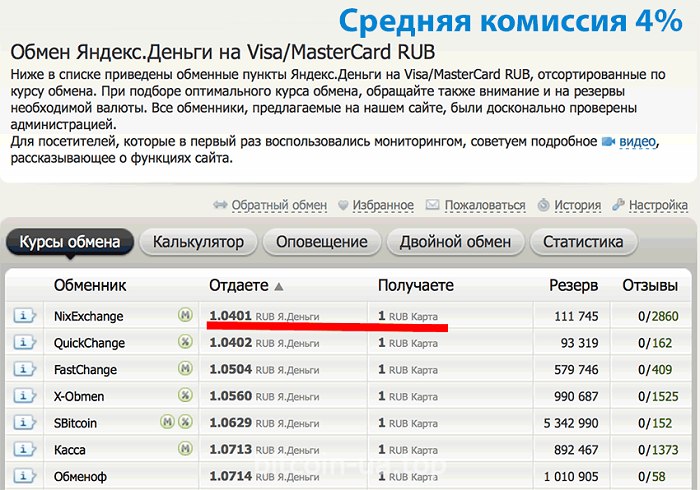Click the wrench icon beside Настройка

click(x=618, y=204)
